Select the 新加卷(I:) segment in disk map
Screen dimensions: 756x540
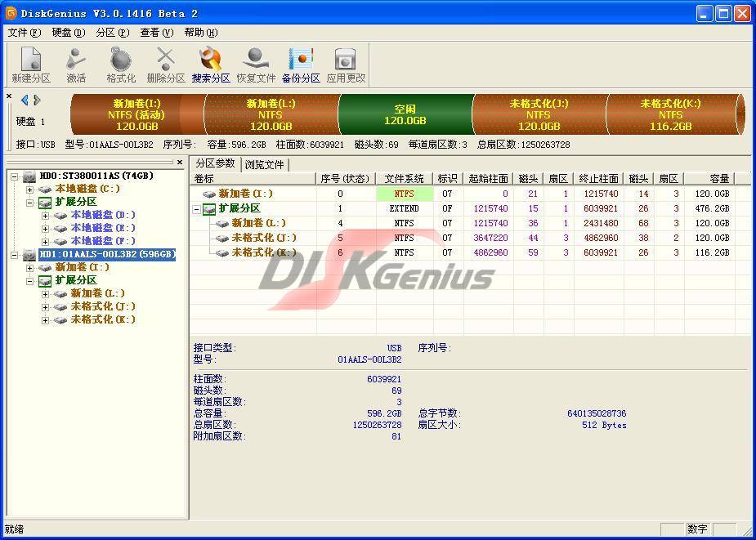point(138,114)
